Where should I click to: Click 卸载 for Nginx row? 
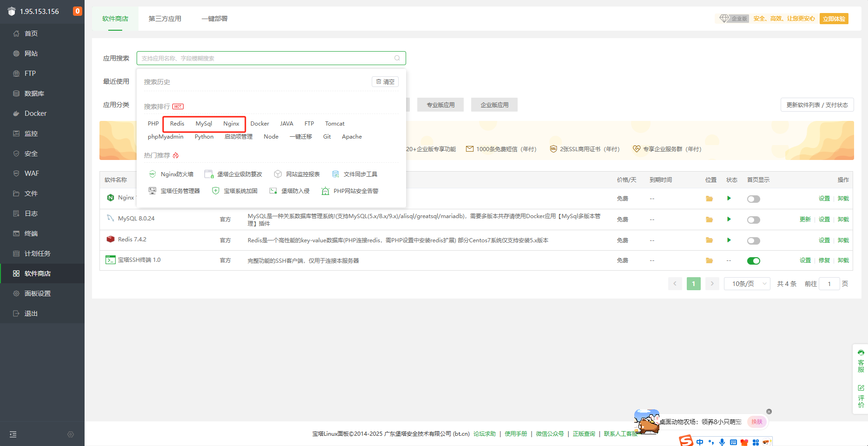click(843, 199)
